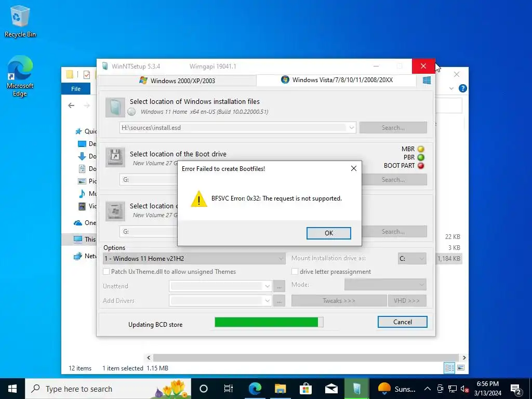
Task: Click the browse button next to Unattend
Action: [x=279, y=286]
